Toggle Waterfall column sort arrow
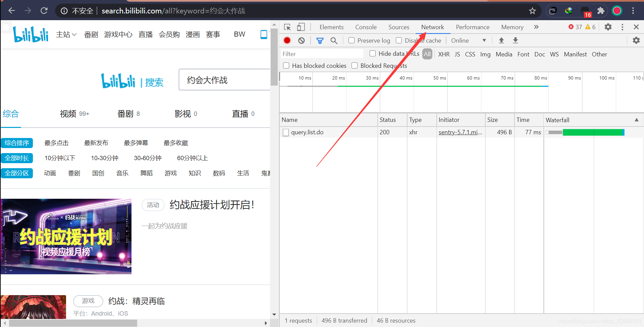 636,120
